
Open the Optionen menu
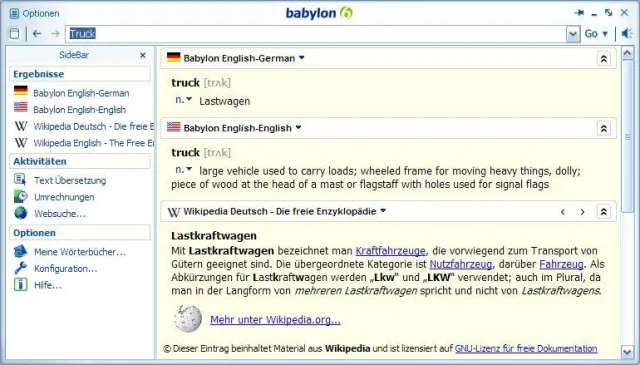(41, 13)
